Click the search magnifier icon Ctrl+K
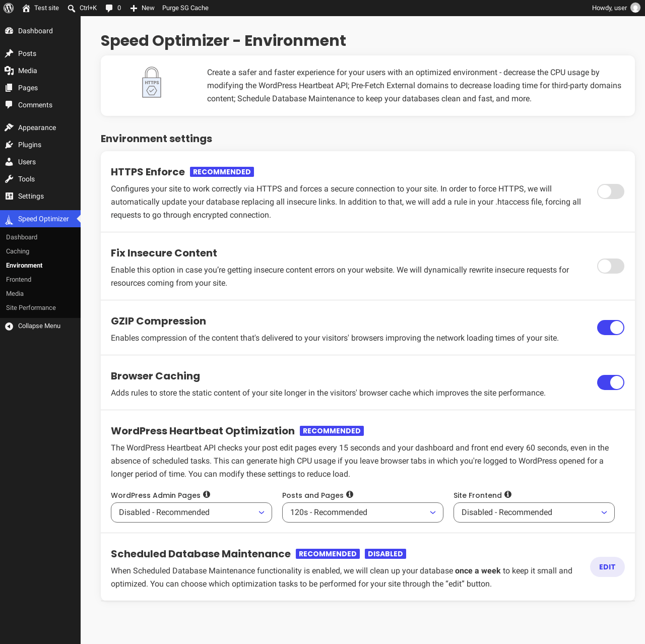 coord(72,8)
